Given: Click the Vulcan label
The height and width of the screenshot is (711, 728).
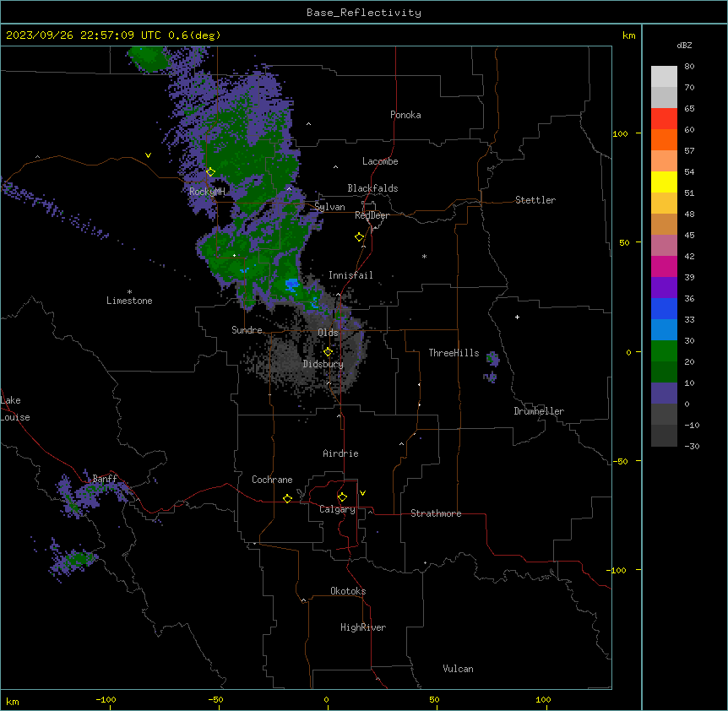Looking at the screenshot, I should [458, 669].
